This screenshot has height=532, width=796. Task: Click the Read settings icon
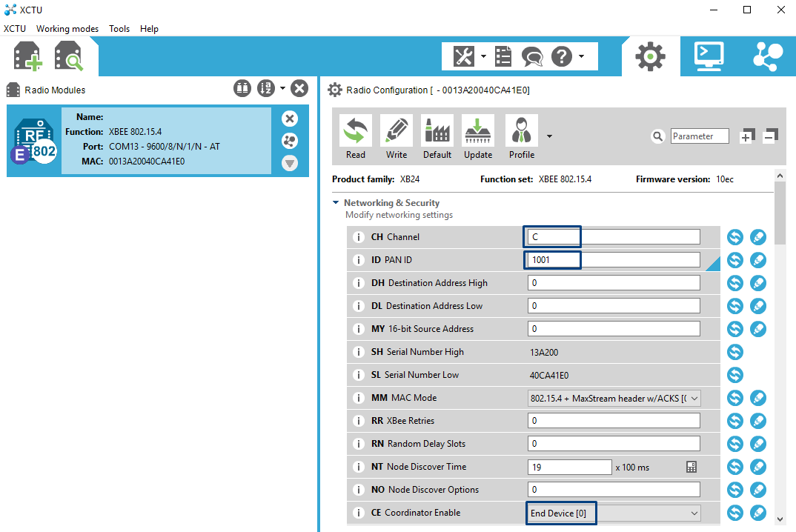click(356, 131)
